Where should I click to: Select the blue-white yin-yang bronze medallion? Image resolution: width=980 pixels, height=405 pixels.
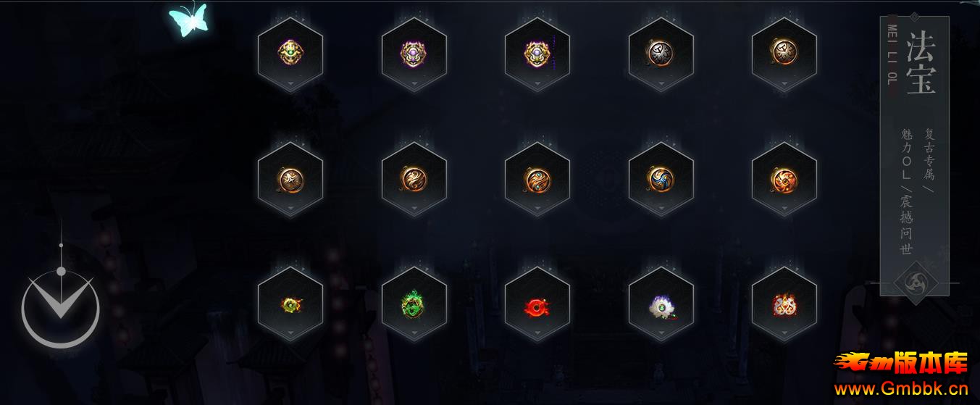[661, 179]
